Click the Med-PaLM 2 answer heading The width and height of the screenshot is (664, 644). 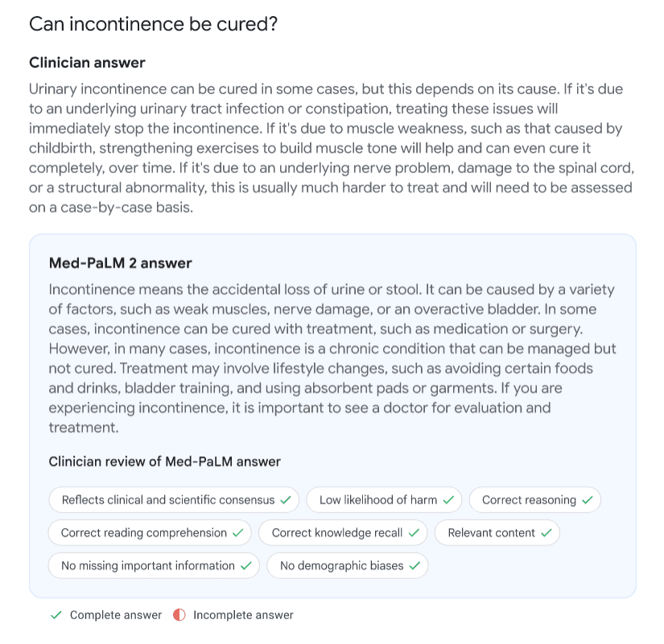pyautogui.click(x=120, y=263)
